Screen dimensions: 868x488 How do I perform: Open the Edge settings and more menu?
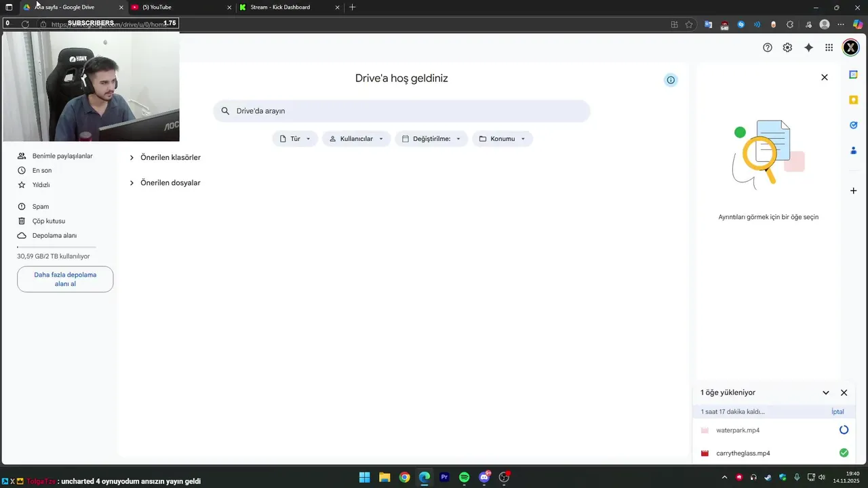click(x=841, y=24)
